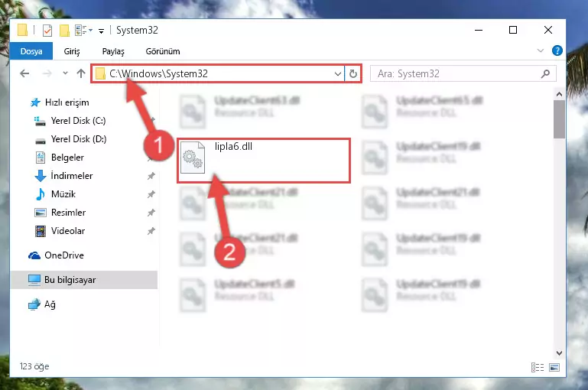Click the pin icon next to Müzik
Image resolution: width=588 pixels, height=390 pixels.
pyautogui.click(x=151, y=194)
